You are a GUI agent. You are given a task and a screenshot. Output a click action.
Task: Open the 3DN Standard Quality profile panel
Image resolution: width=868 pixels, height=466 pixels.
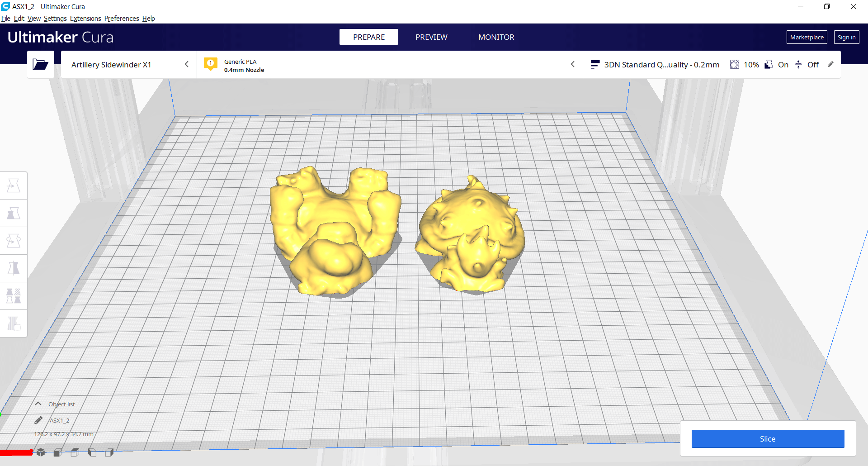coord(712,64)
